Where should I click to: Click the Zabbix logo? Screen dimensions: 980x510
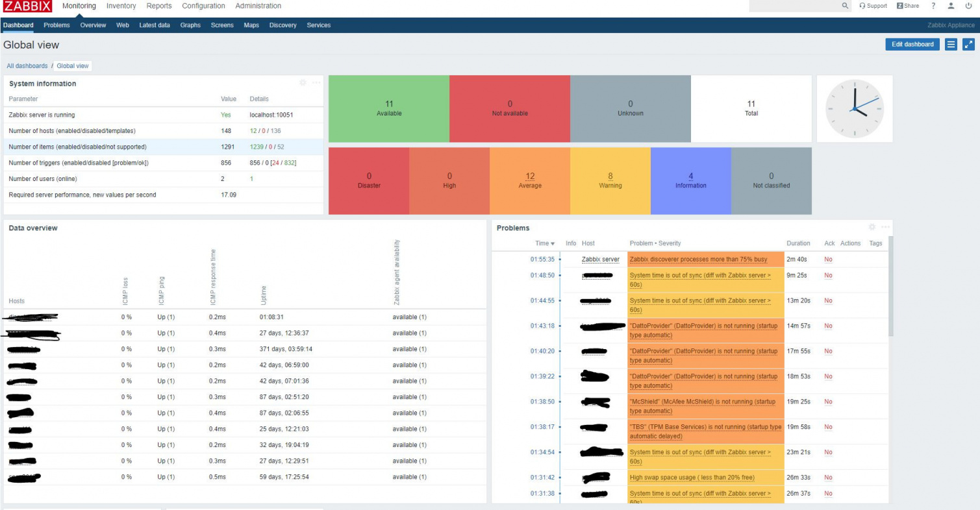coord(28,6)
